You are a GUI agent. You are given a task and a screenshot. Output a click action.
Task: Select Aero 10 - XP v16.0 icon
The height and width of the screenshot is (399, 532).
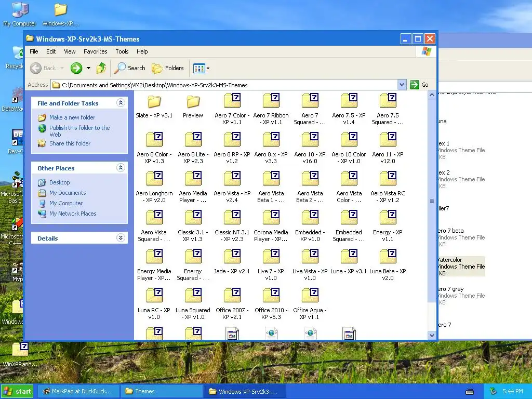(310, 139)
